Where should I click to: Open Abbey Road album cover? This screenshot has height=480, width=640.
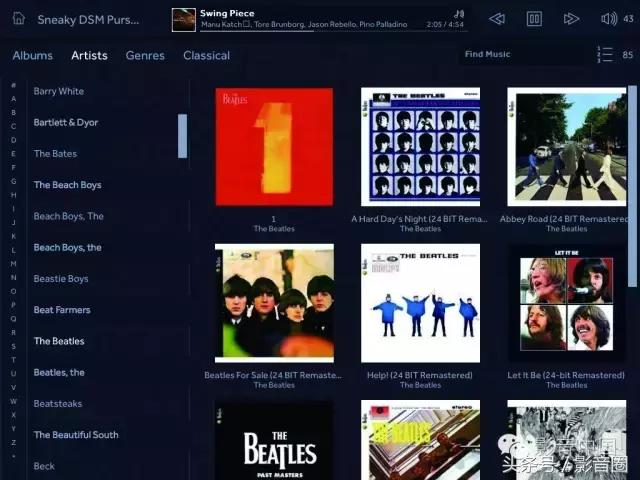click(x=567, y=147)
